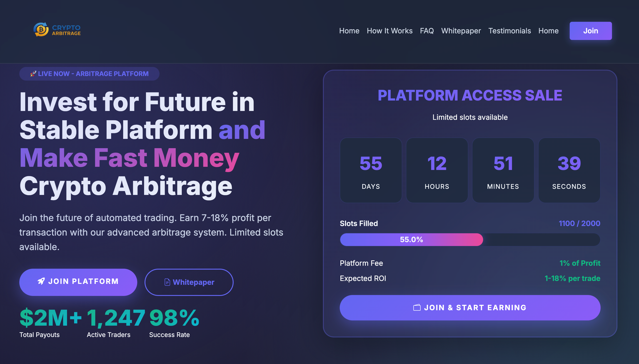Click JOIN & START EARNING button

[470, 307]
